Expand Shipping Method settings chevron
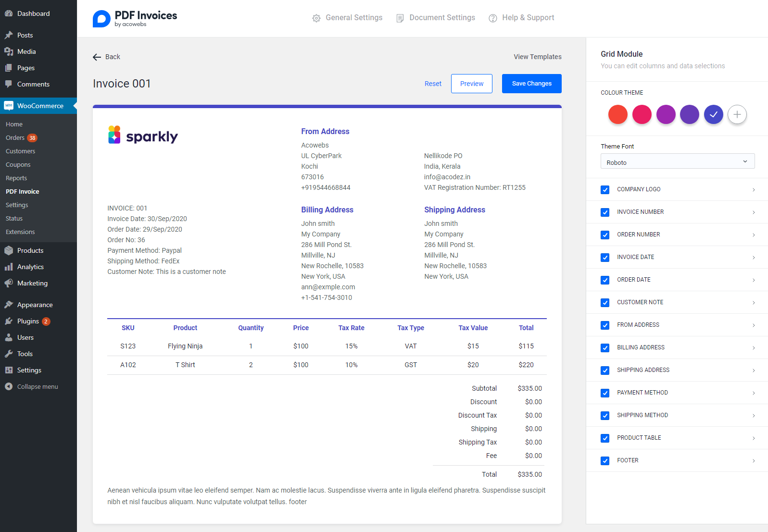The image size is (768, 532). 754,416
